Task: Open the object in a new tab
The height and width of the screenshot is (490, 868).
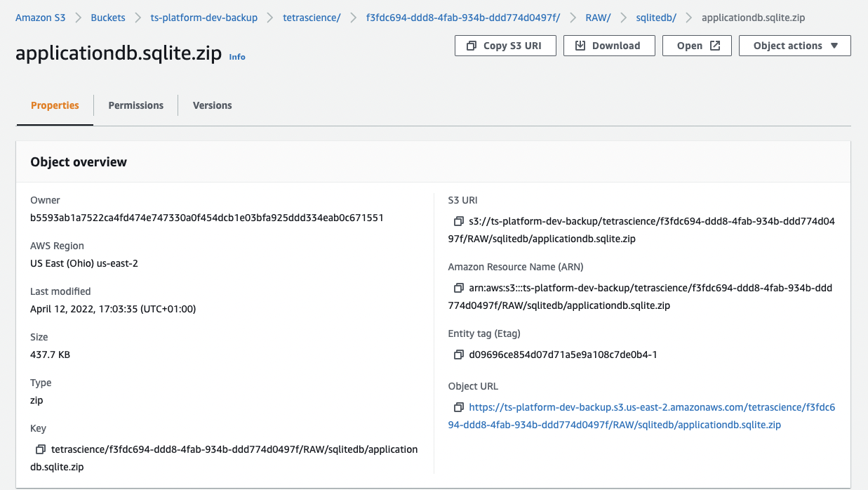Action: (697, 46)
